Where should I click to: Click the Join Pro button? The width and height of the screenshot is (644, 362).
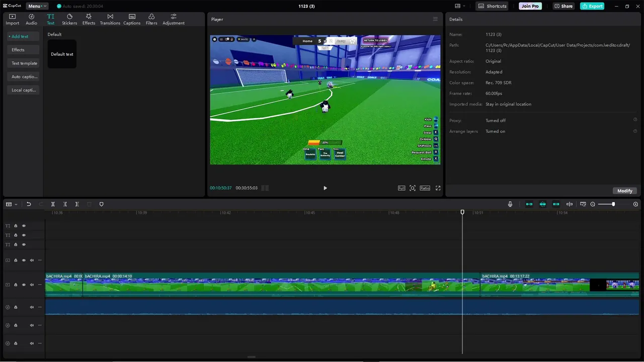[x=530, y=6]
